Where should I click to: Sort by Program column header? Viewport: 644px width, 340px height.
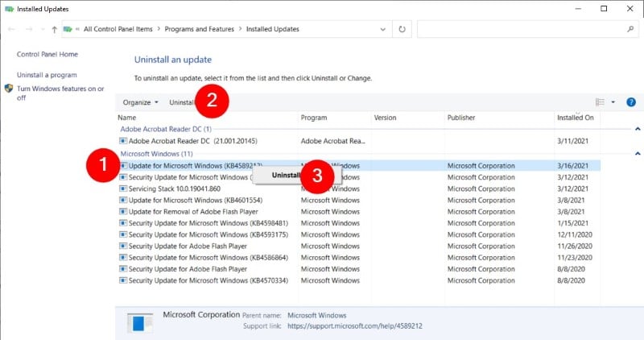click(x=314, y=118)
